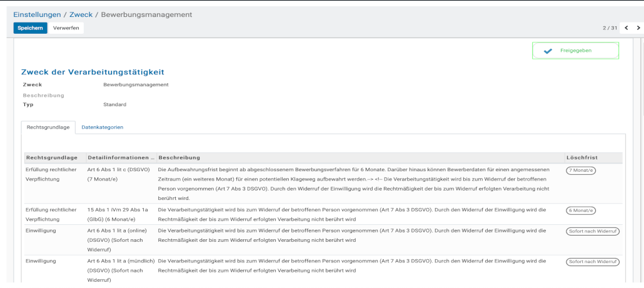Click the 6 Monat/e deletion period tag
Screen dimensions: 644x288
(581, 211)
